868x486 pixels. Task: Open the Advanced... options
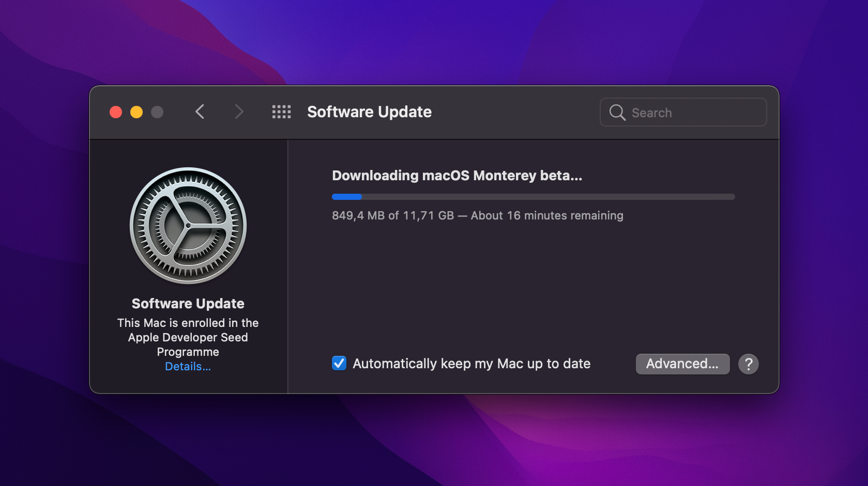pyautogui.click(x=682, y=364)
